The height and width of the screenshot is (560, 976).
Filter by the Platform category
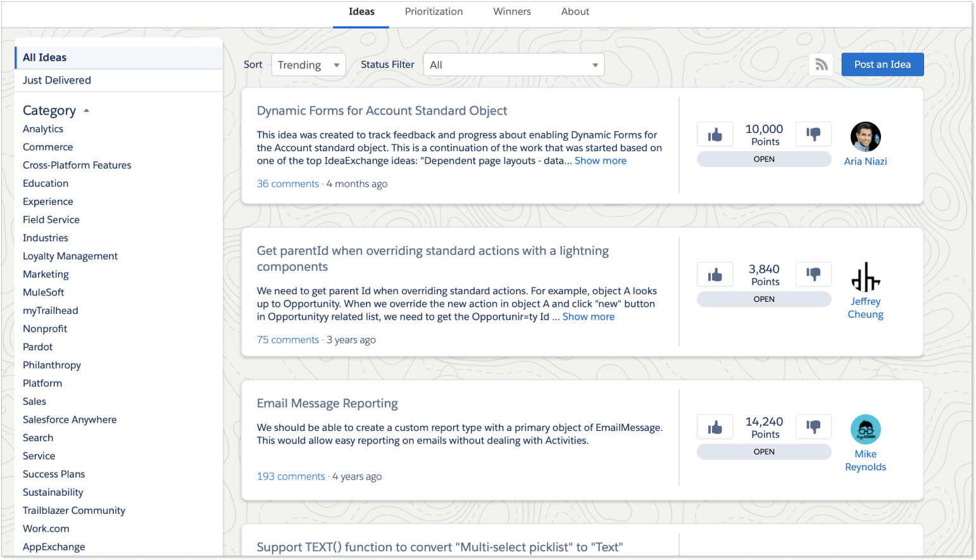click(42, 383)
